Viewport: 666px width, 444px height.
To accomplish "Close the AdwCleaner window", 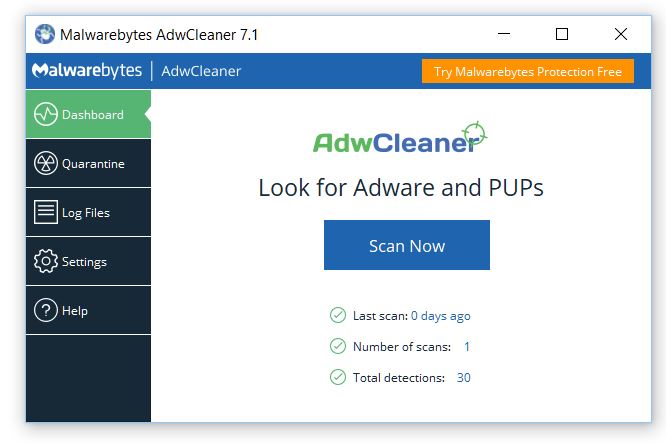I will point(621,34).
